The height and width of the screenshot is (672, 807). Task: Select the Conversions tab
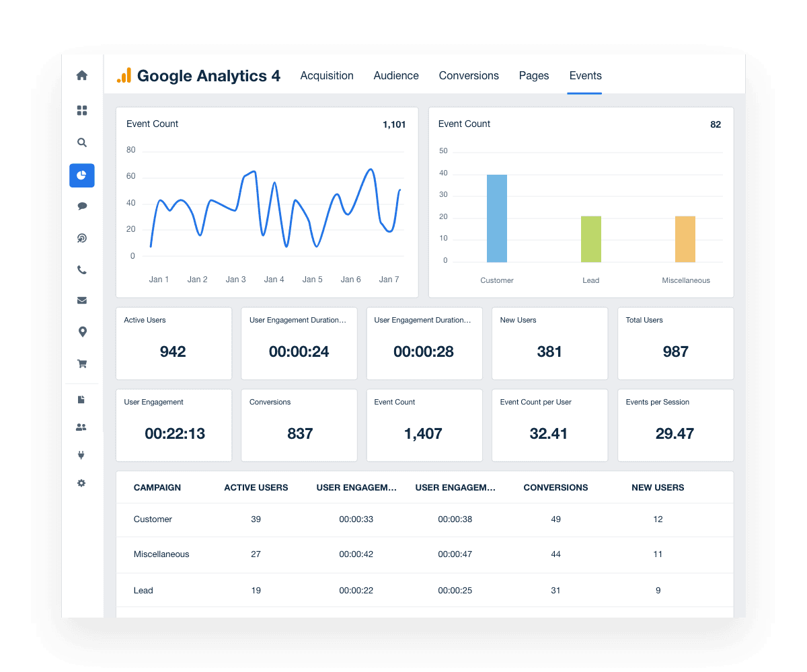(469, 76)
